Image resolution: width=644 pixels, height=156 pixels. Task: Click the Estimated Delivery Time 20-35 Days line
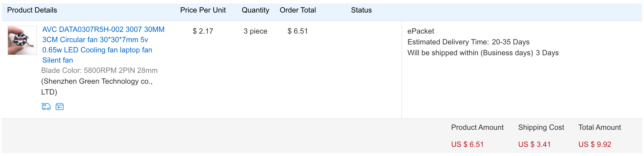pyautogui.click(x=468, y=42)
